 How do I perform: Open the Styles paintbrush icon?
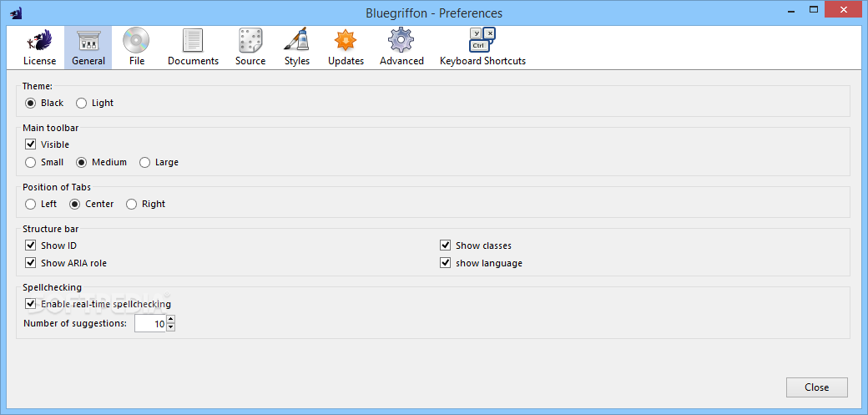pyautogui.click(x=297, y=40)
